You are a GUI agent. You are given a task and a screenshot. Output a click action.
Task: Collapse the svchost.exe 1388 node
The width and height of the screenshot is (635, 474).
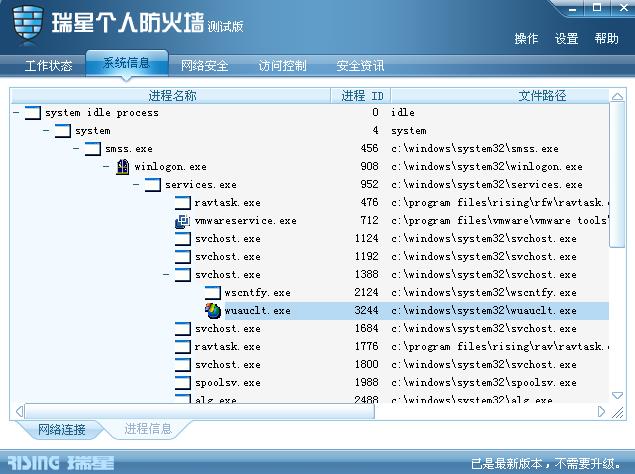click(x=166, y=275)
